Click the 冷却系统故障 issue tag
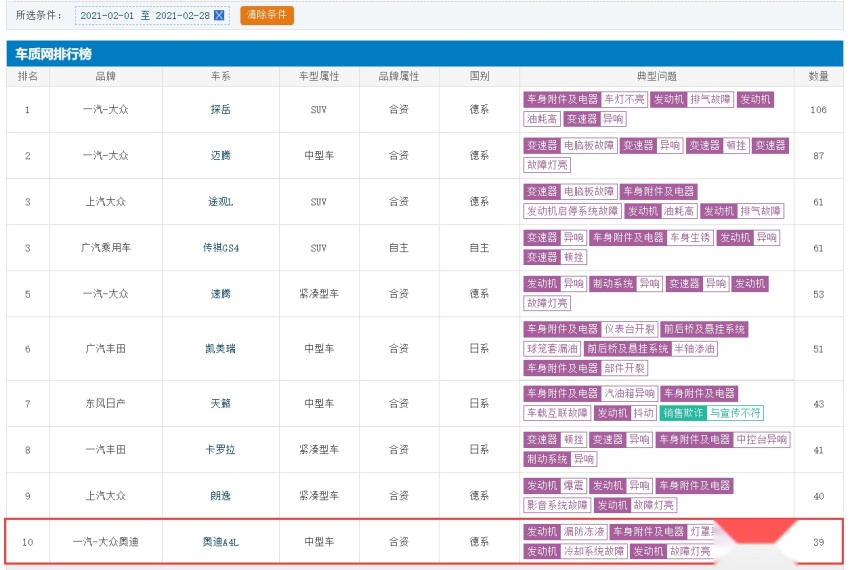This screenshot has width=852, height=570. click(594, 552)
